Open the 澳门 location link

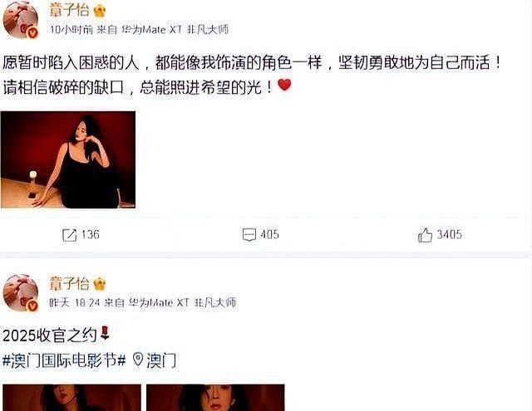coord(161,360)
